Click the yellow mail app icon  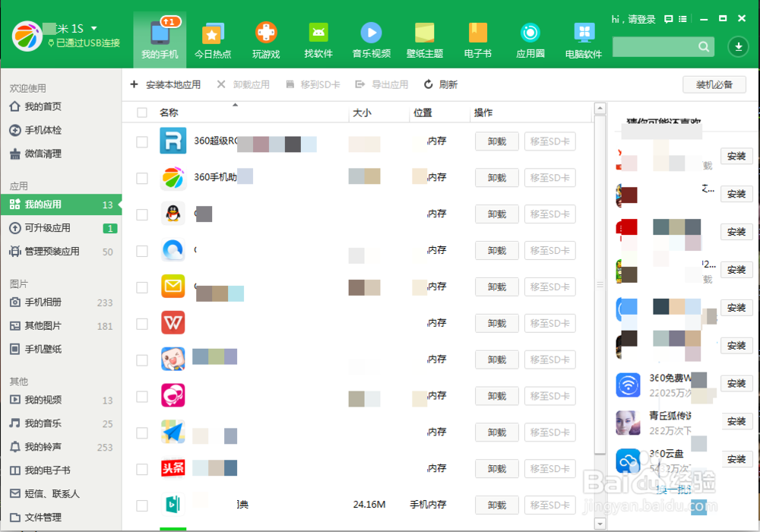(x=173, y=287)
